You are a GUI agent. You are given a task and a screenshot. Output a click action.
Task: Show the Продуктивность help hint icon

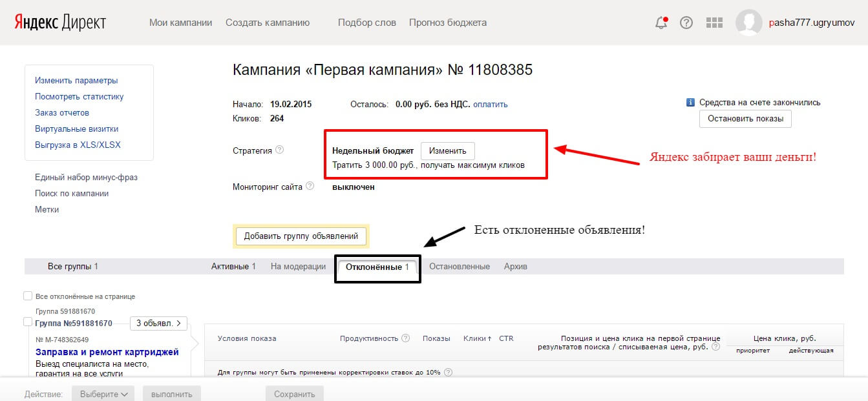406,338
